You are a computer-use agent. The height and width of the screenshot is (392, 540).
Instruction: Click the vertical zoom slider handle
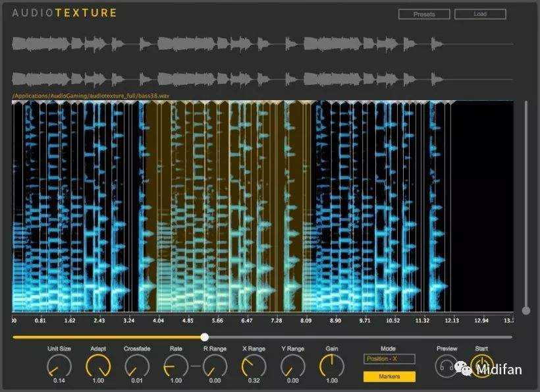[x=526, y=311]
